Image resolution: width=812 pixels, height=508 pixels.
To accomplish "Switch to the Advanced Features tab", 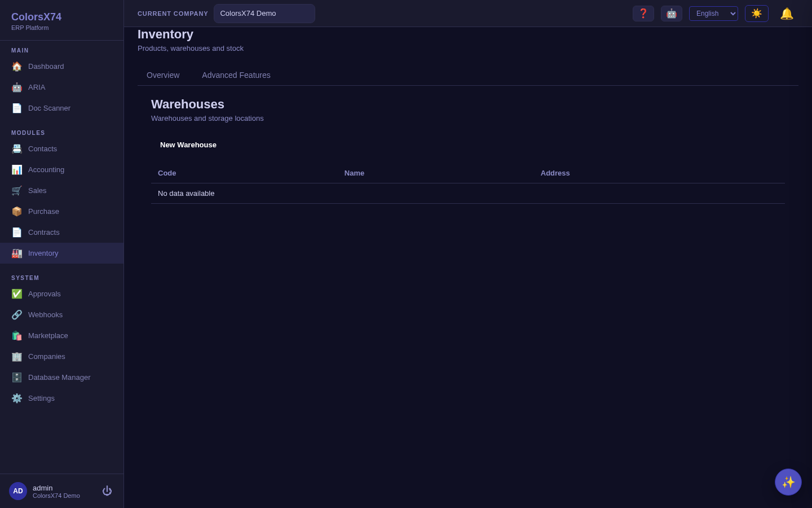I will pos(236,75).
